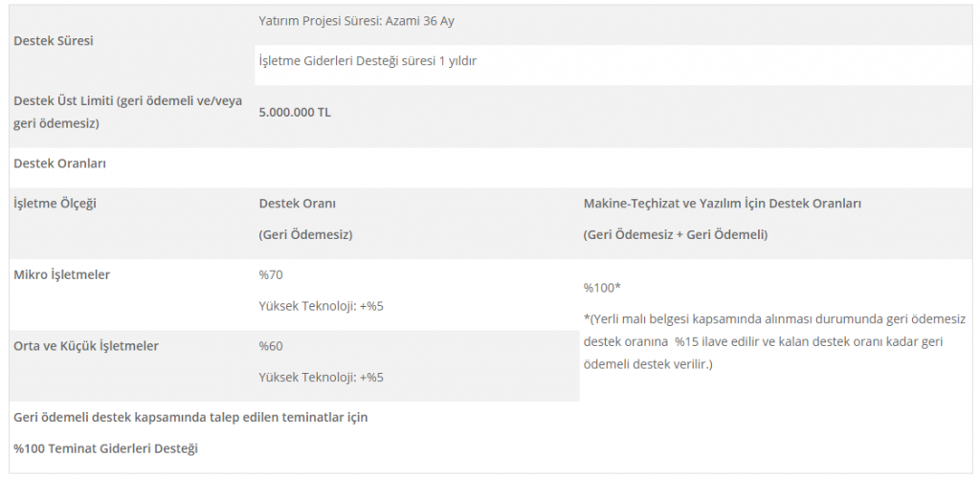Click "Yüksek Teknoloji: +%5" in Mikro İşletmeler row
This screenshot has width=980, height=479.
(321, 306)
